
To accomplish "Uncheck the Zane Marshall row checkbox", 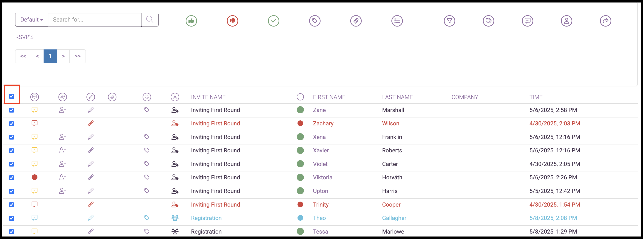I will (x=12, y=110).
